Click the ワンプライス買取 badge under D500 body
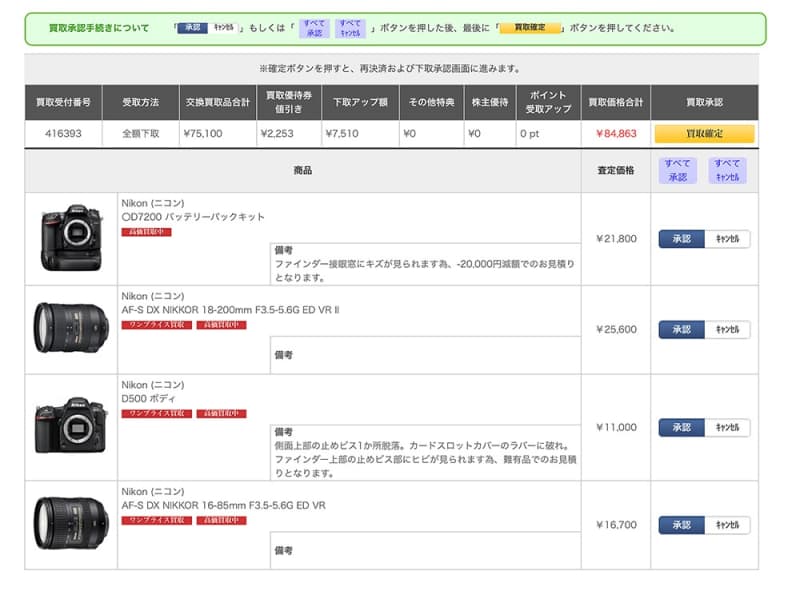This screenshot has width=800, height=591. (154, 413)
